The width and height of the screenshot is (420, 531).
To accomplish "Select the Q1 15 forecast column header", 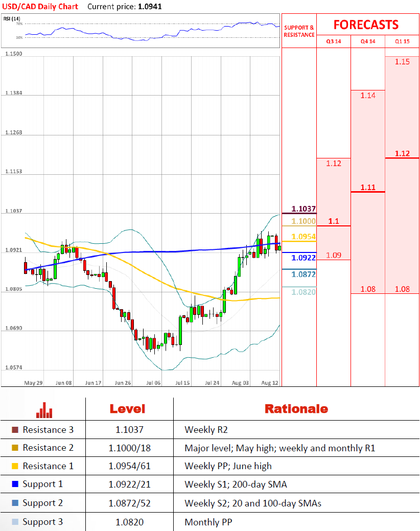I will [402, 41].
